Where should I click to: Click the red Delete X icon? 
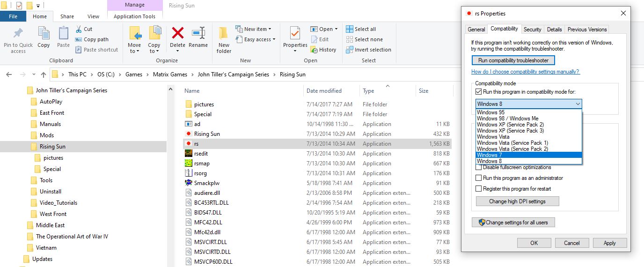(178, 33)
